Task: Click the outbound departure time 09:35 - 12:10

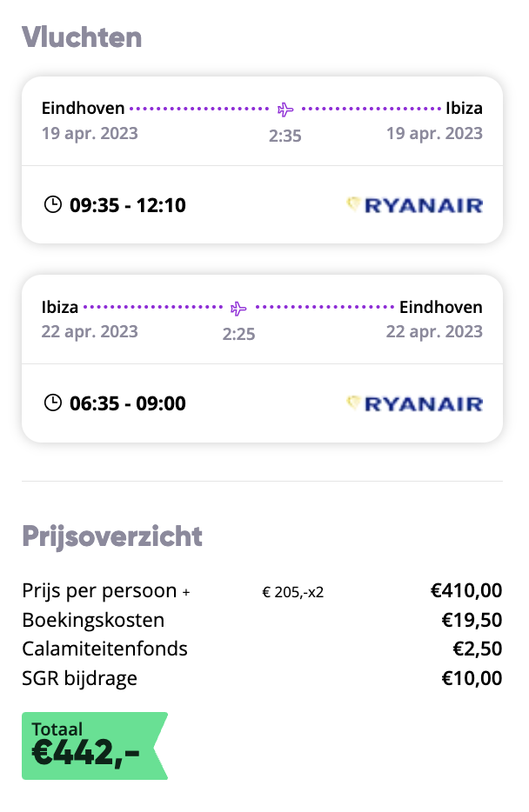Action: coord(127,205)
